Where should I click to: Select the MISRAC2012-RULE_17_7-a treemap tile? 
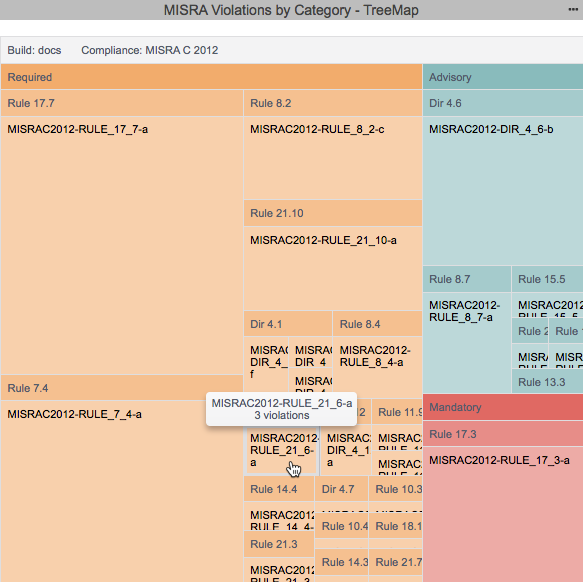(122, 245)
